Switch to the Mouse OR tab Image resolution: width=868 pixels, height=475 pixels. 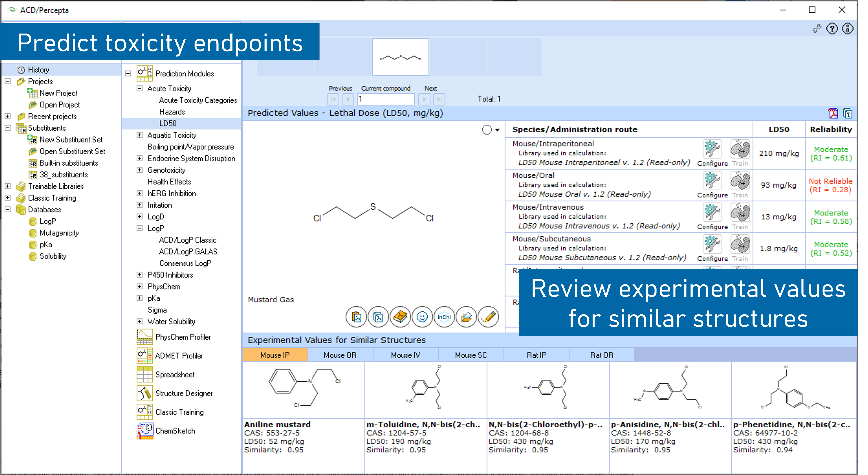[x=340, y=355]
